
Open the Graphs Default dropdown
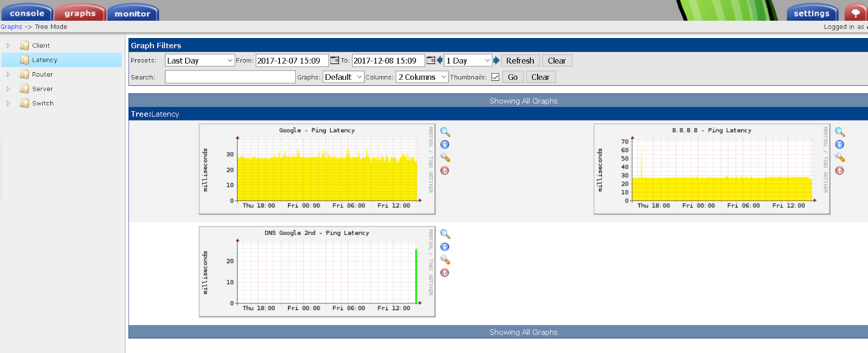pos(343,77)
